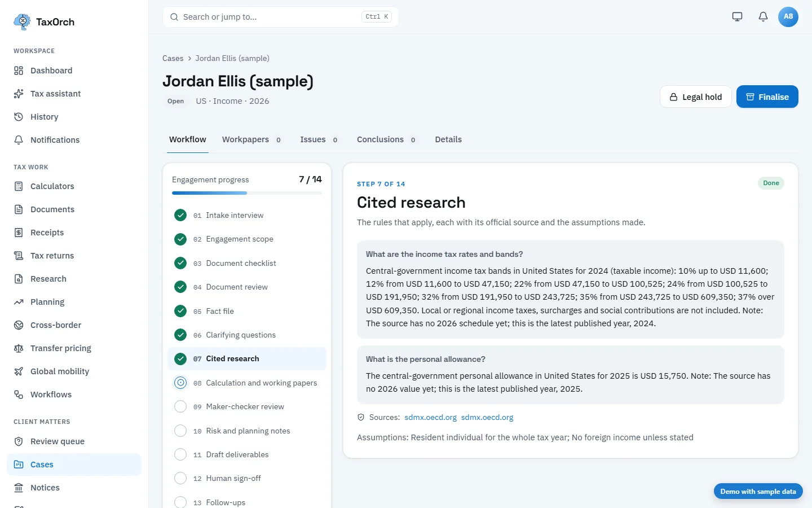Click the Legal hold button
Image resolution: width=812 pixels, height=508 pixels.
point(696,97)
